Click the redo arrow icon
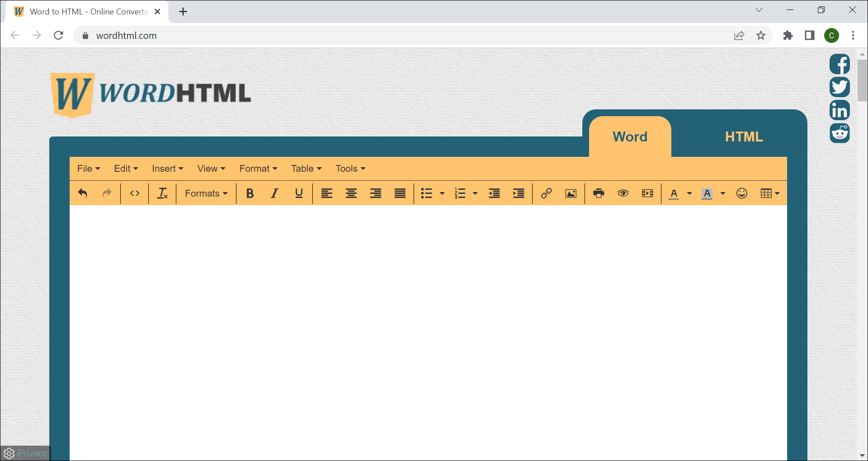Viewport: 868px width, 461px height. pyautogui.click(x=107, y=193)
